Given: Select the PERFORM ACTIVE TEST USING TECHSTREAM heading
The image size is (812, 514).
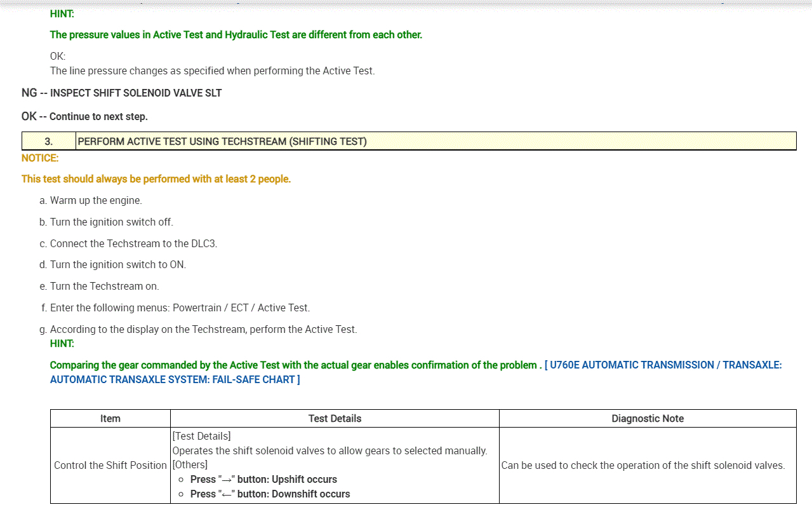Looking at the screenshot, I should click(x=222, y=142).
